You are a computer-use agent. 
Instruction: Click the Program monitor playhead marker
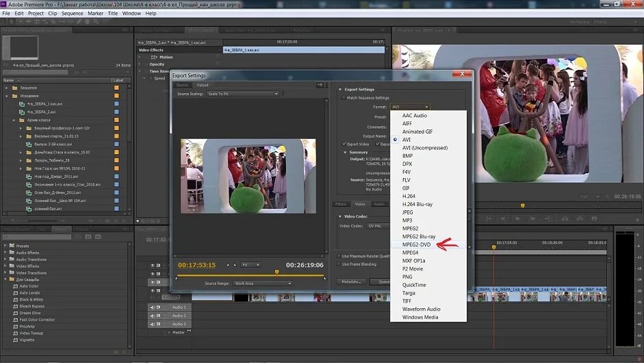[x=522, y=205]
